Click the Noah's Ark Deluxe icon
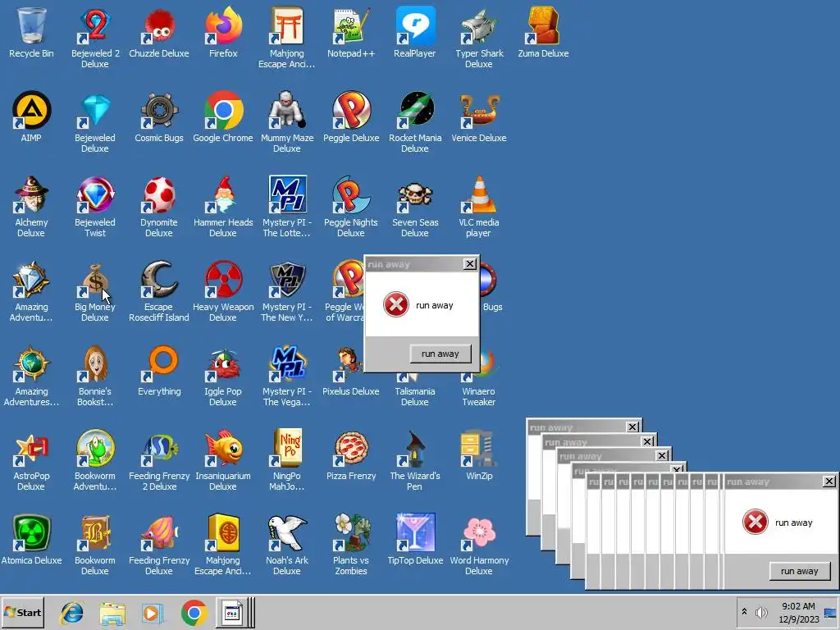Image resolution: width=840 pixels, height=630 pixels. click(286, 533)
